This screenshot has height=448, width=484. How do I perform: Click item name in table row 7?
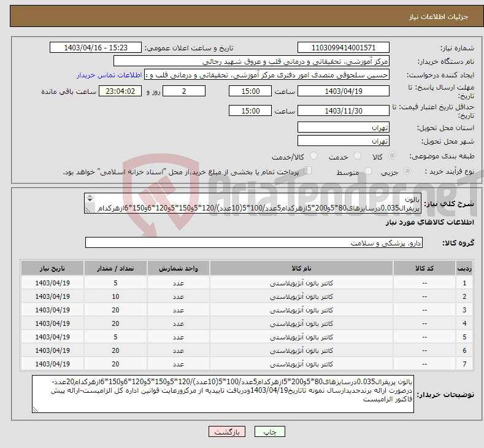click(301, 365)
